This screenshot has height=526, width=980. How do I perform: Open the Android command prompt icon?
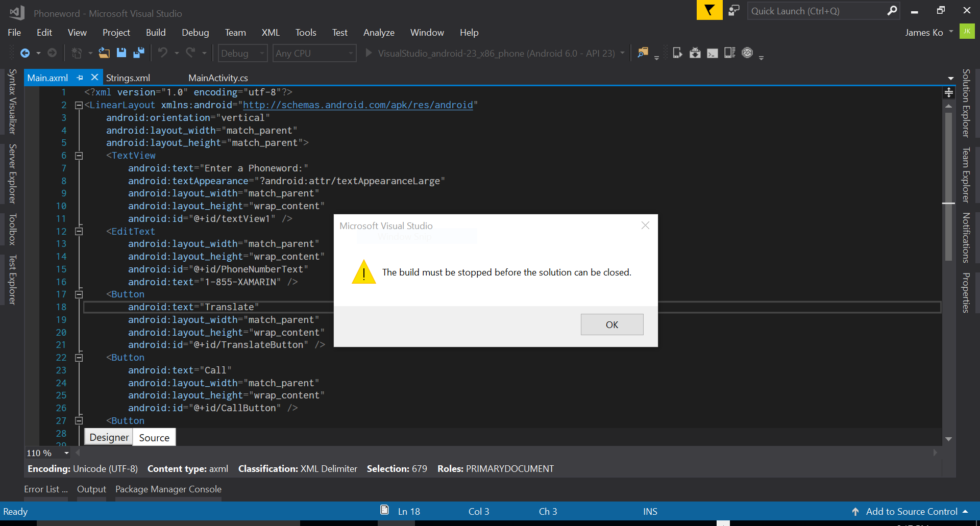tap(713, 53)
